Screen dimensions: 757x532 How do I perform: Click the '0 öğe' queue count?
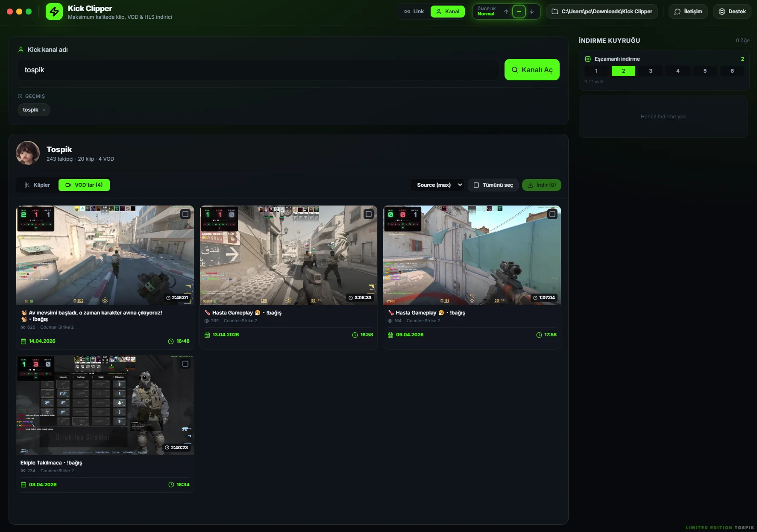click(742, 41)
